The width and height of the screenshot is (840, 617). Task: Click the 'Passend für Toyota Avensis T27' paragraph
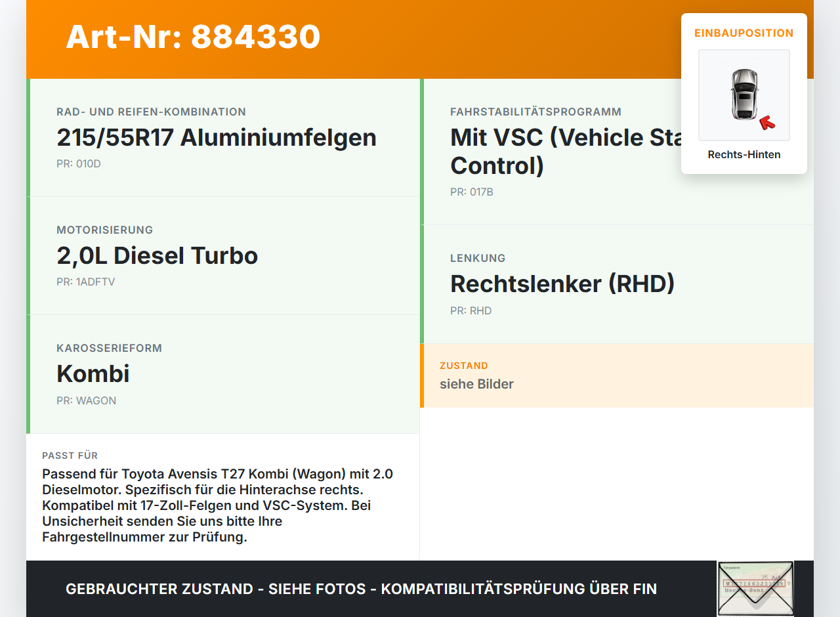[218, 505]
